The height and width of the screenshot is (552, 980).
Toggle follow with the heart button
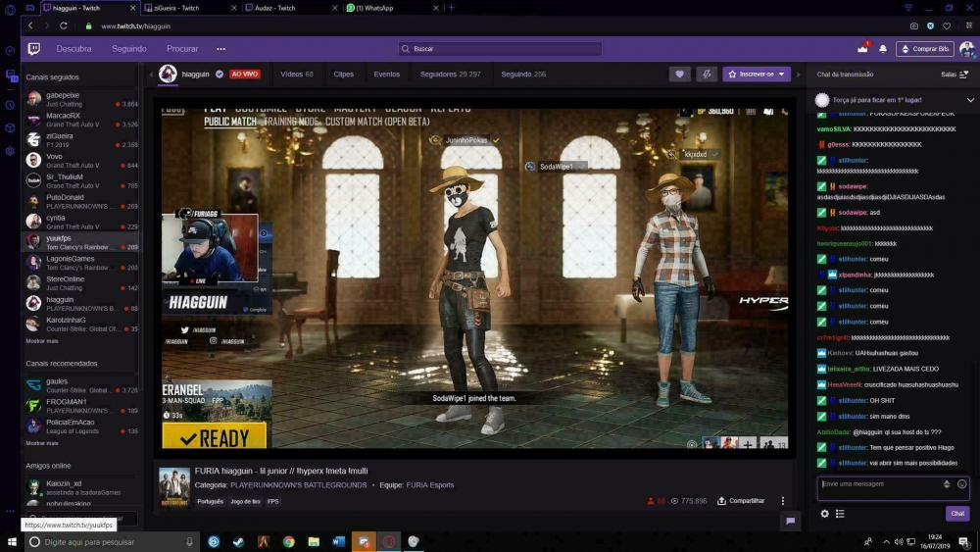[x=679, y=74]
